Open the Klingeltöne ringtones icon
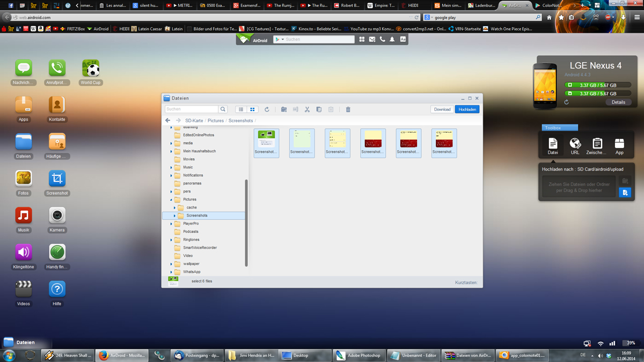Viewport: 644px width, 362px height. 24,252
